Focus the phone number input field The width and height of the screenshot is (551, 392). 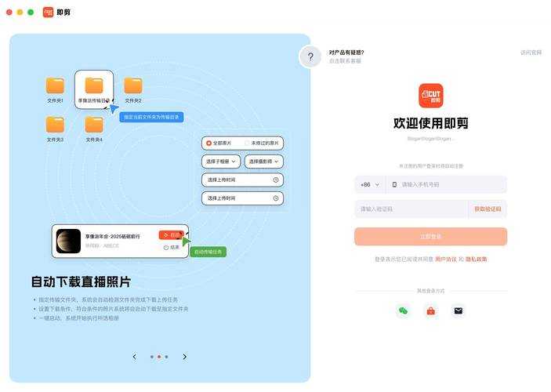coord(446,184)
